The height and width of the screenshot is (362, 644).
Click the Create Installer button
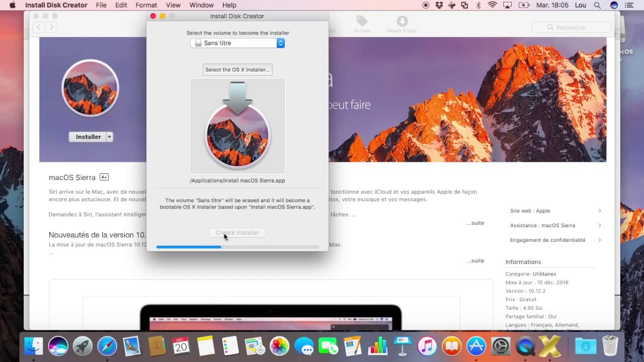pos(237,233)
